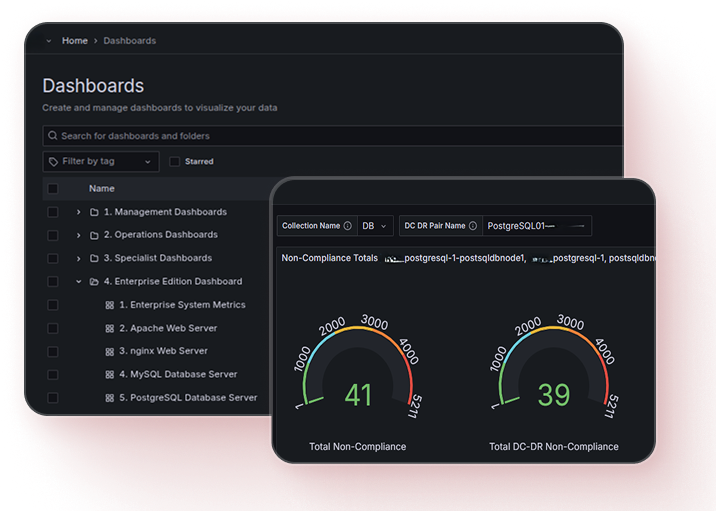Click dashboard grid icon for PostgreSQL Database Server
Viewport: 716px width, 511px height.
tap(110, 398)
